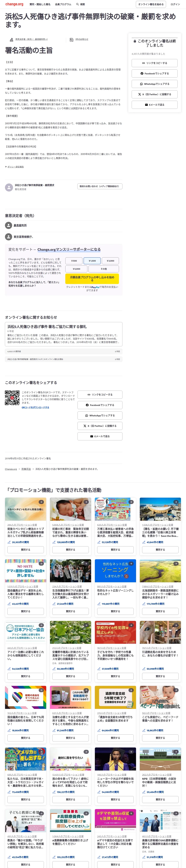Click arrow icon on #高額療養費 card image
Viewport: 186px width, 868px height.
pos(86,814)
